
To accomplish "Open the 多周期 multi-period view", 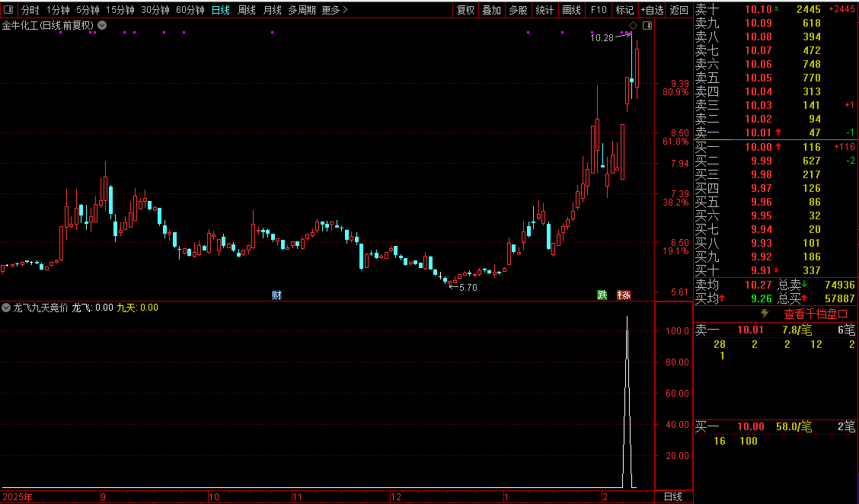I will click(302, 10).
